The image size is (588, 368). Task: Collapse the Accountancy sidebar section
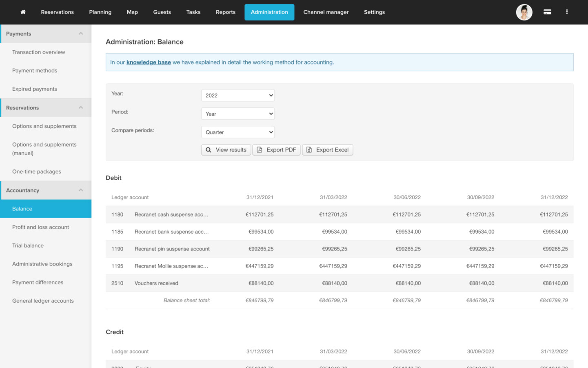[x=80, y=190]
